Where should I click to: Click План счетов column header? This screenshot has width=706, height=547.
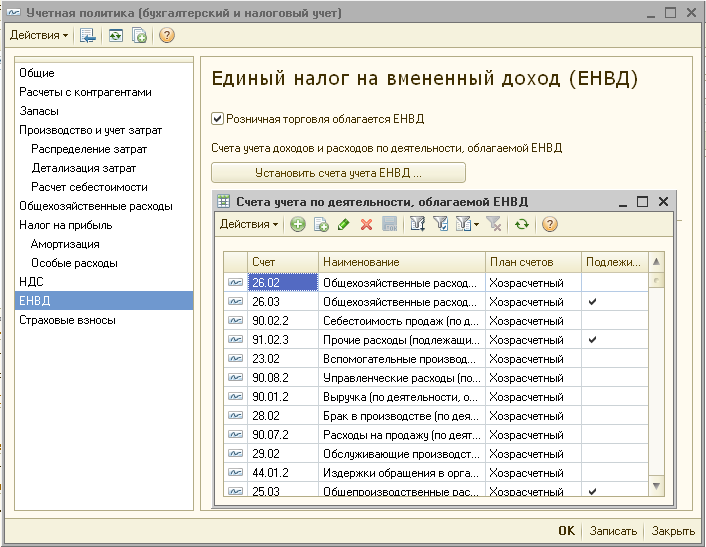pyautogui.click(x=533, y=262)
